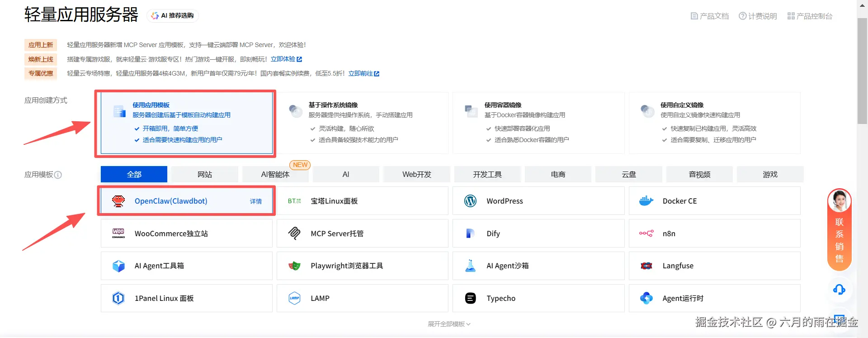Open the 产品控制台 link
The image size is (868, 338).
coord(810,16)
